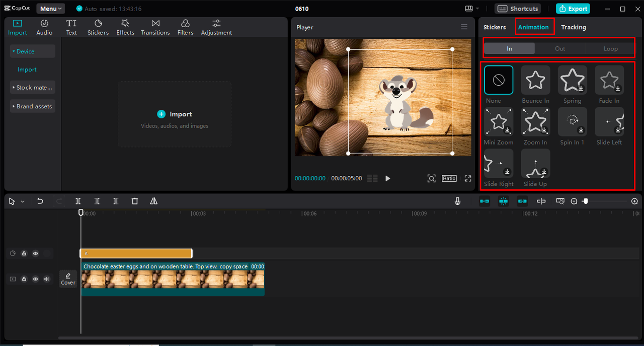The width and height of the screenshot is (644, 346).
Task: Select the orange sticker clip in timeline
Action: (136, 253)
